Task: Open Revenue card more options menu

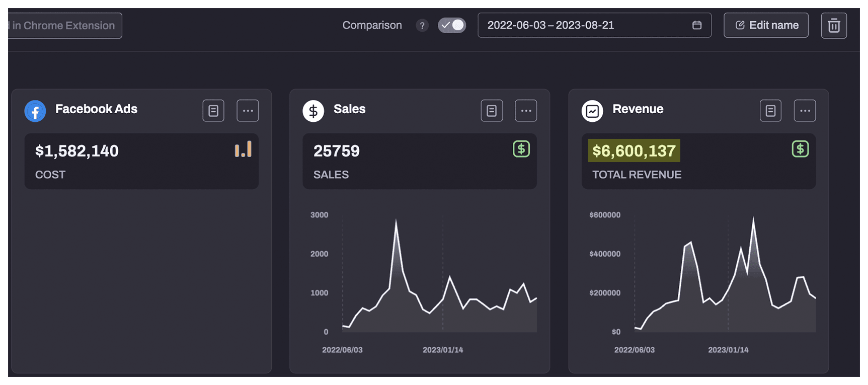Action: (805, 111)
